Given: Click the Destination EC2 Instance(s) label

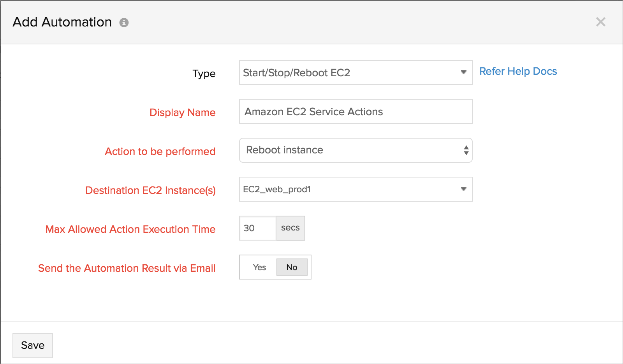Looking at the screenshot, I should (150, 190).
